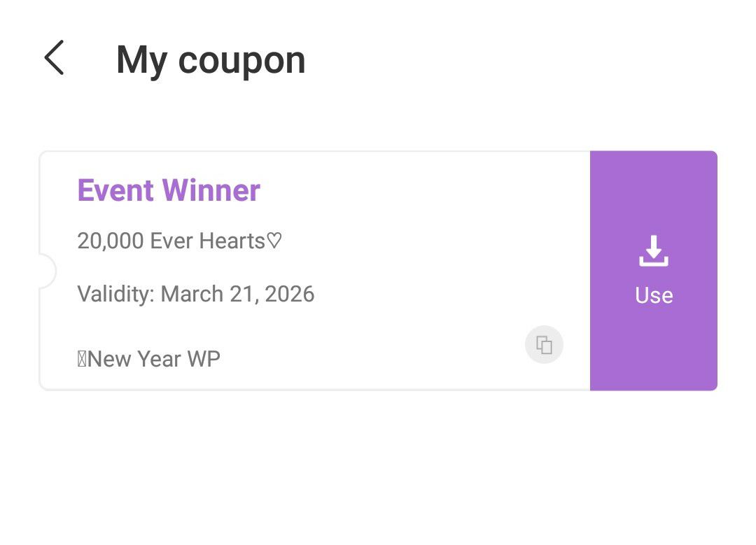Go back using the left arrow
The height and width of the screenshot is (545, 756).
tap(54, 58)
